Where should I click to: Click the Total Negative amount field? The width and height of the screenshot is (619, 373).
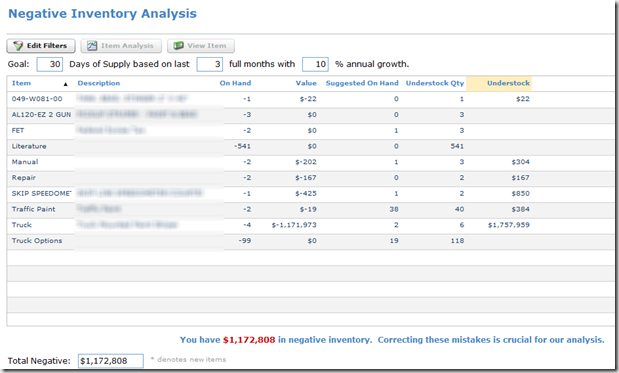(111, 361)
